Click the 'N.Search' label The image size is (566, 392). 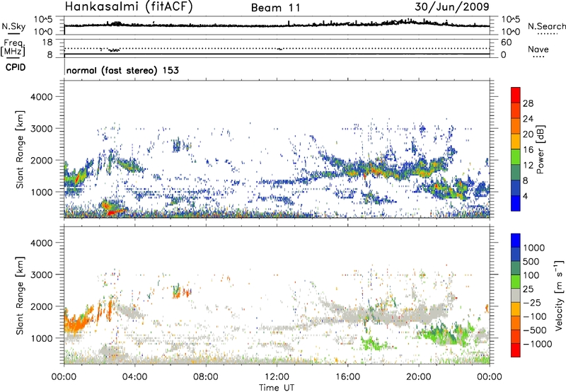tap(546, 26)
